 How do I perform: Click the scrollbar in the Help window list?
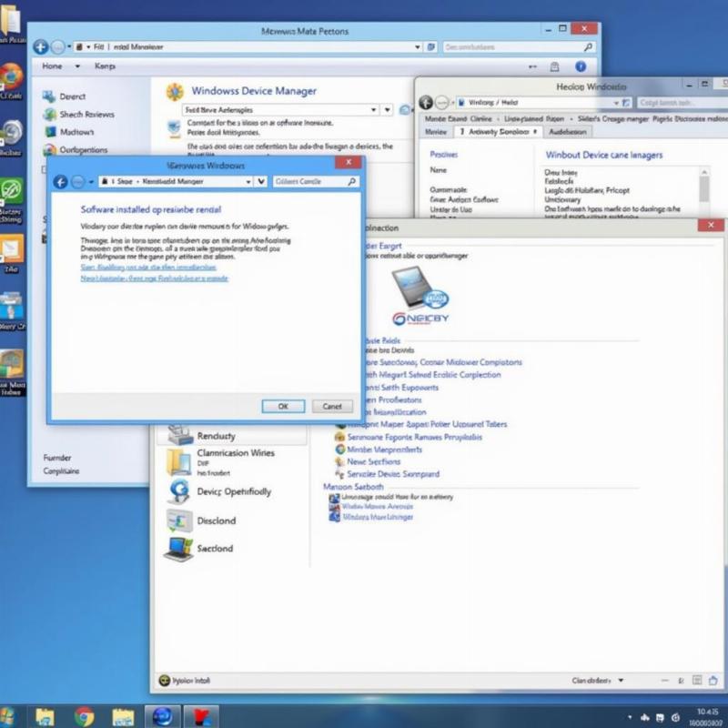(x=703, y=187)
